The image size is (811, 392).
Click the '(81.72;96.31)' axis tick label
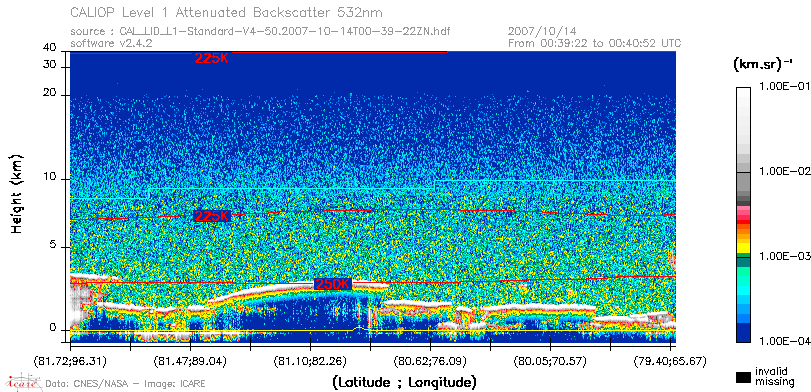coord(71,360)
